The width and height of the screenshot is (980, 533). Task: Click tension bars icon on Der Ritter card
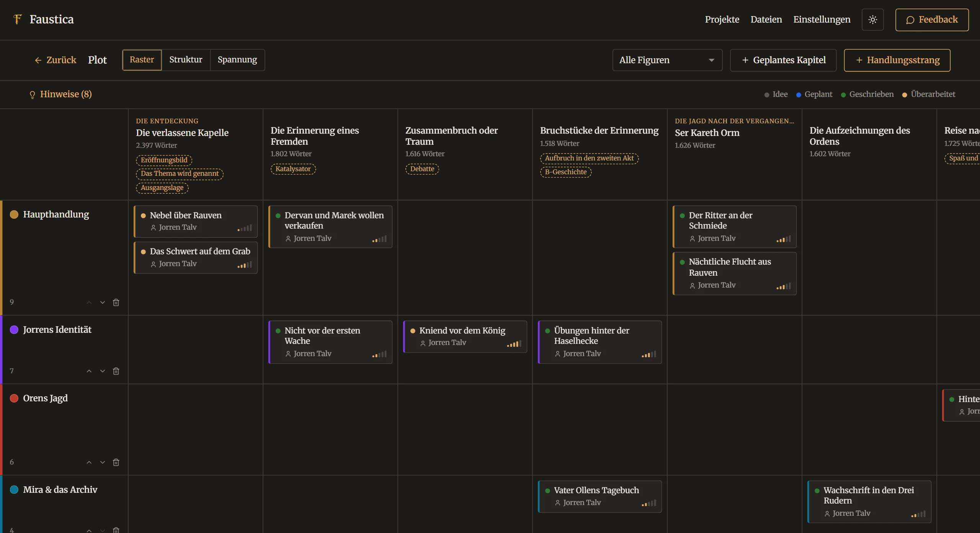click(x=784, y=239)
